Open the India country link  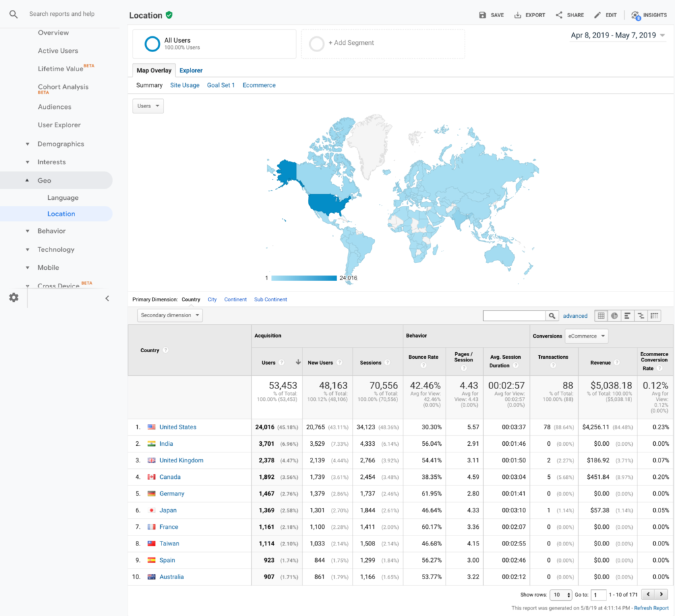(166, 444)
